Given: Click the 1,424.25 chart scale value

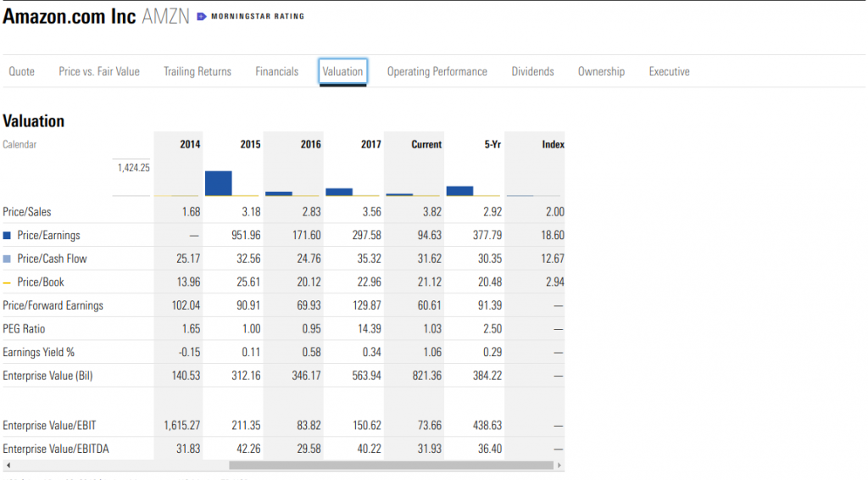Looking at the screenshot, I should (x=133, y=168).
